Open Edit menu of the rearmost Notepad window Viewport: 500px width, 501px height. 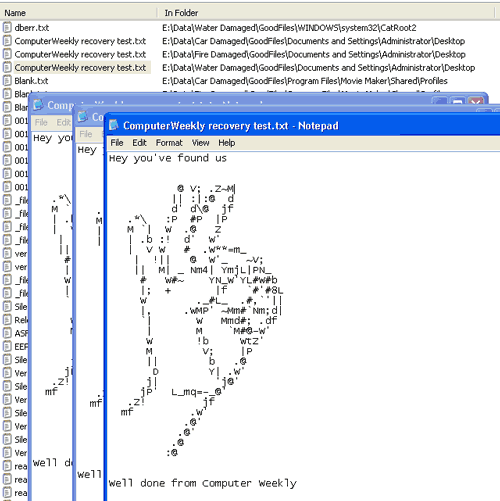(x=63, y=122)
